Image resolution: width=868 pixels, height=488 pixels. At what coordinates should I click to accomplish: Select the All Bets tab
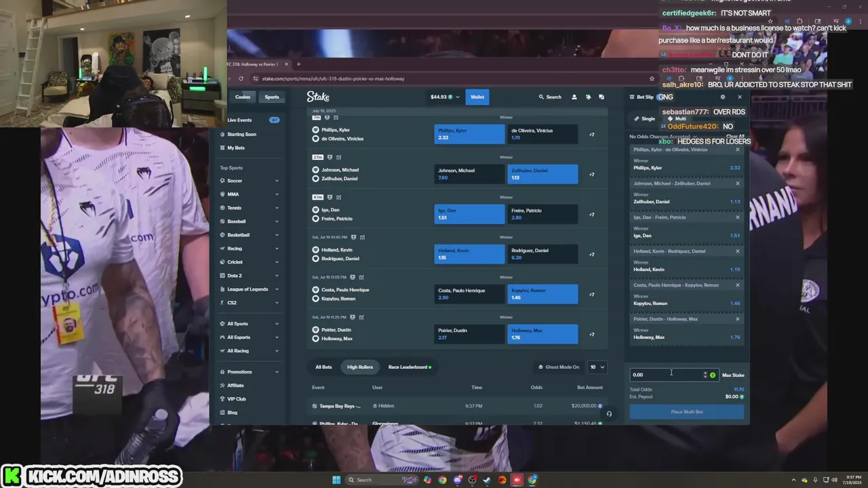point(323,367)
